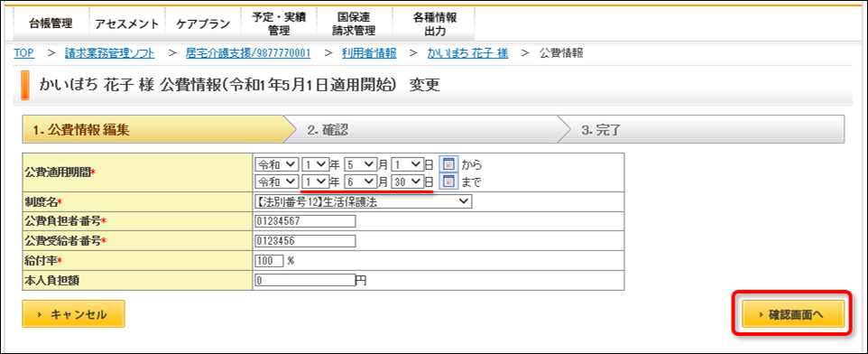Click 公費受給者番号 input field
This screenshot has height=354, width=868.
305,241
